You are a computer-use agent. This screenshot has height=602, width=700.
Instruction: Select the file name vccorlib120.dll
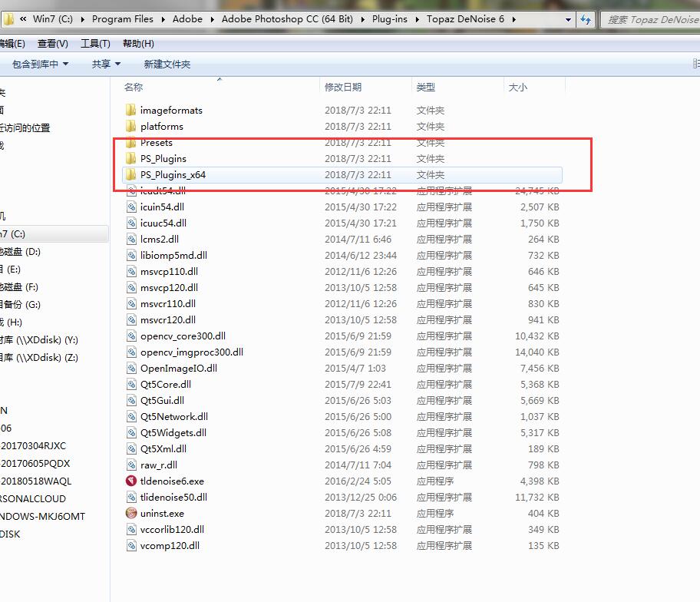[172, 529]
